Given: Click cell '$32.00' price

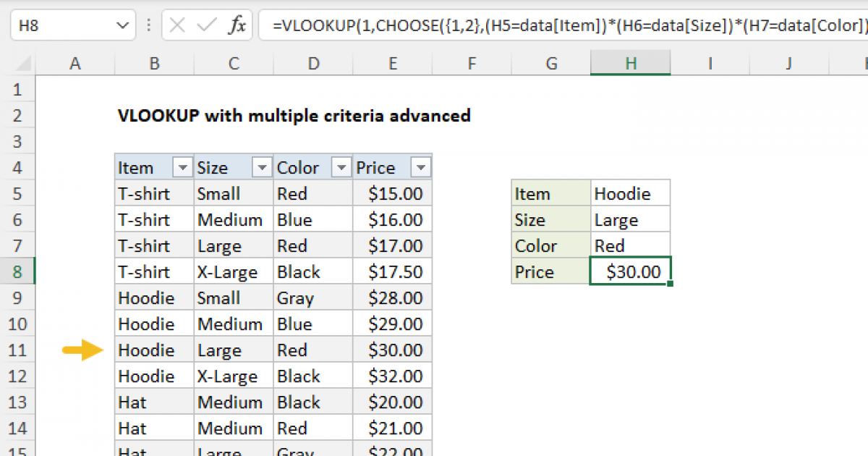Looking at the screenshot, I should pyautogui.click(x=393, y=376).
